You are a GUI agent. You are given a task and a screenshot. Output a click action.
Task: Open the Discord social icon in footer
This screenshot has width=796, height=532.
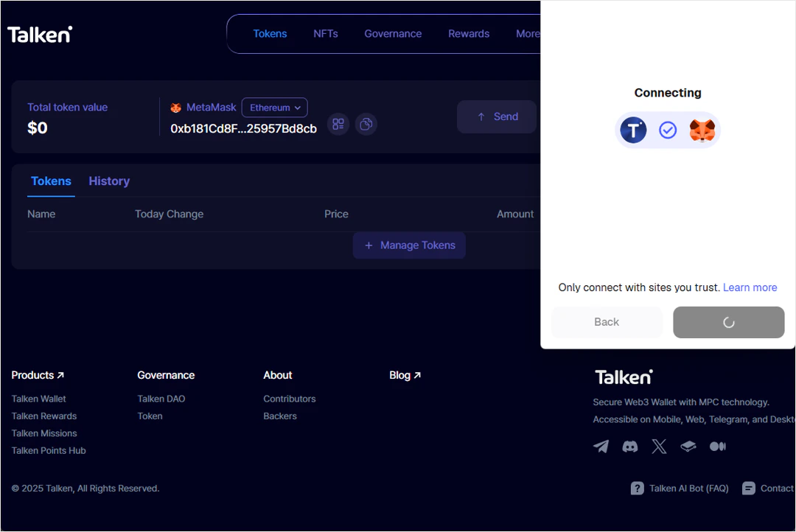tap(630, 447)
